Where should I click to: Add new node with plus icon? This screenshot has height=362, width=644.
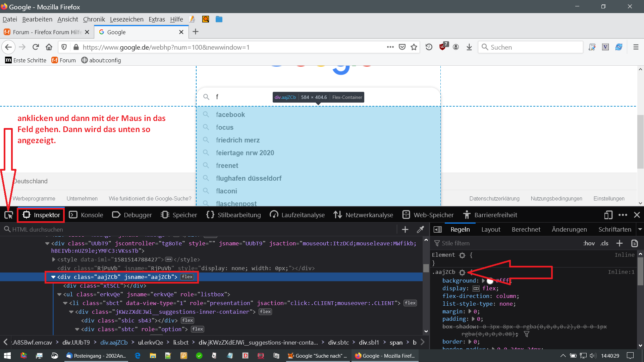click(x=405, y=229)
